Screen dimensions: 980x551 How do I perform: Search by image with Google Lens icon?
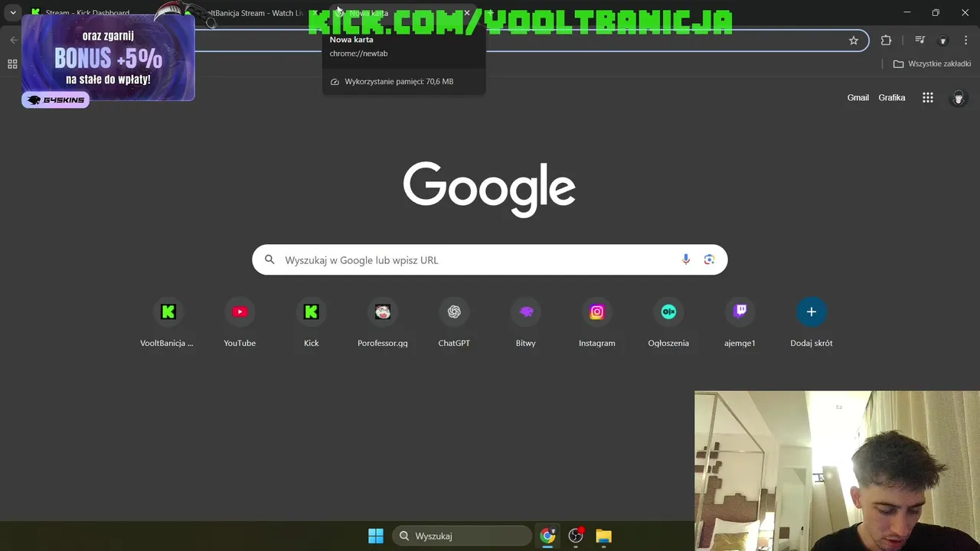[x=709, y=259]
